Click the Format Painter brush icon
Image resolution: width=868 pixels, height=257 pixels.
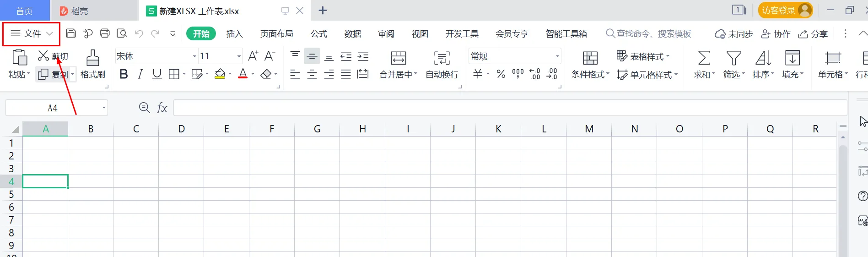[x=93, y=59]
